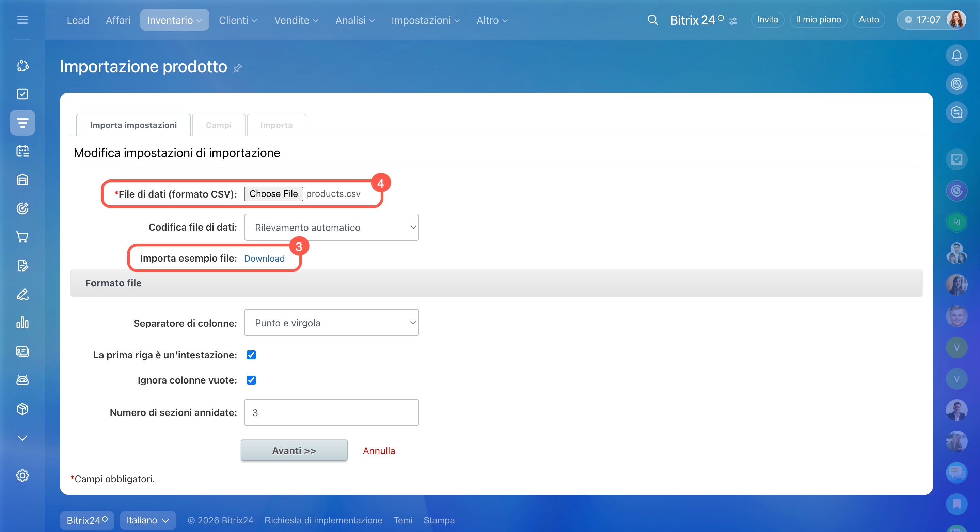Toggle 'Ignora colonne vuote' checkbox

(251, 380)
